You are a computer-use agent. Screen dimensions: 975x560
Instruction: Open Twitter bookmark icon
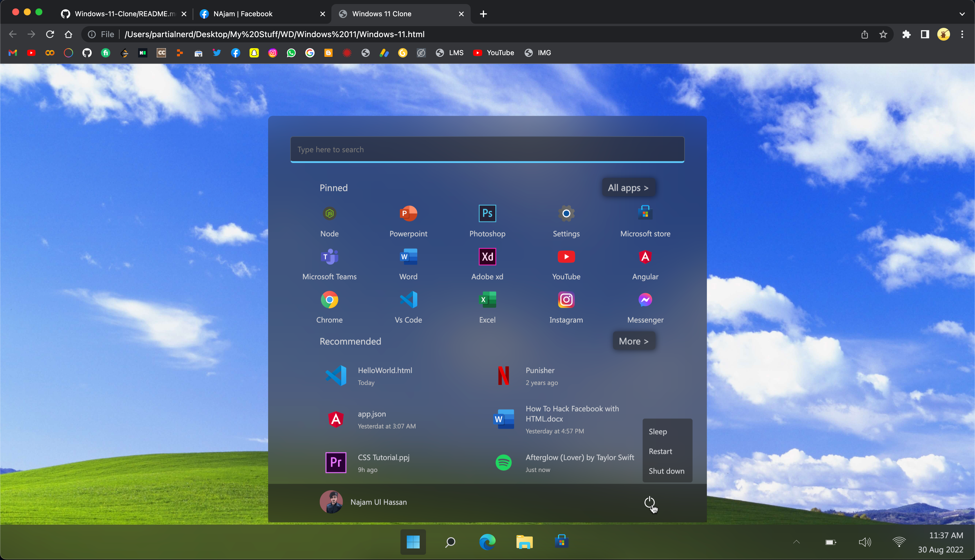pos(217,53)
